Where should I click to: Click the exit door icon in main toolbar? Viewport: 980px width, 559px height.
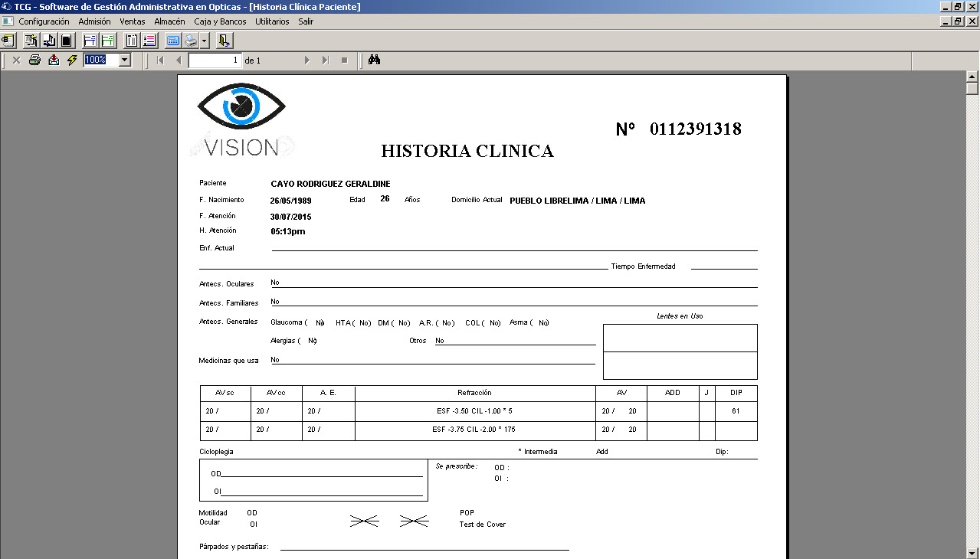tap(225, 41)
